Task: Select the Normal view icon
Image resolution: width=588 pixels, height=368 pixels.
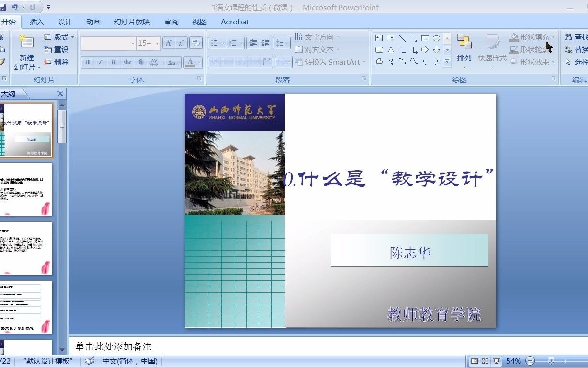Action: [x=475, y=361]
